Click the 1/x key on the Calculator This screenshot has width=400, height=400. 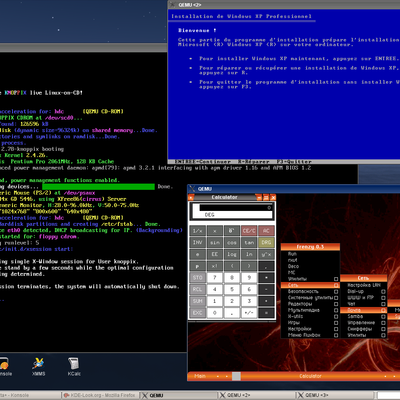(x=198, y=231)
